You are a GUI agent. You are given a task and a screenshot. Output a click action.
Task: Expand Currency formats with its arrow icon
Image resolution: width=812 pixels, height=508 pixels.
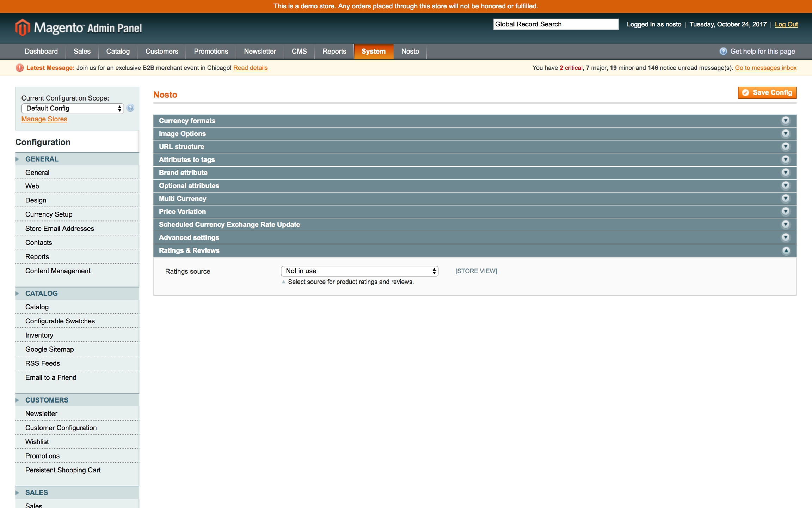(786, 121)
